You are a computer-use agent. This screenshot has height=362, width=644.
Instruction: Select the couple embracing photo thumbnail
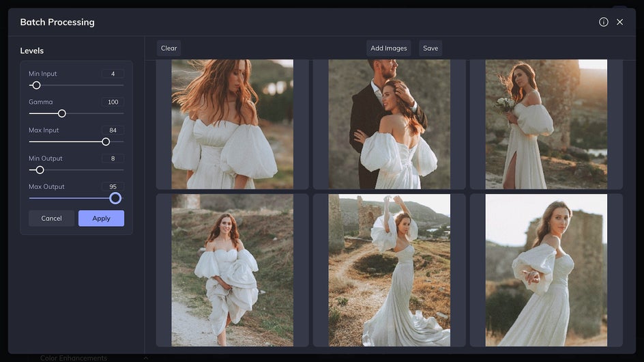(x=390, y=124)
